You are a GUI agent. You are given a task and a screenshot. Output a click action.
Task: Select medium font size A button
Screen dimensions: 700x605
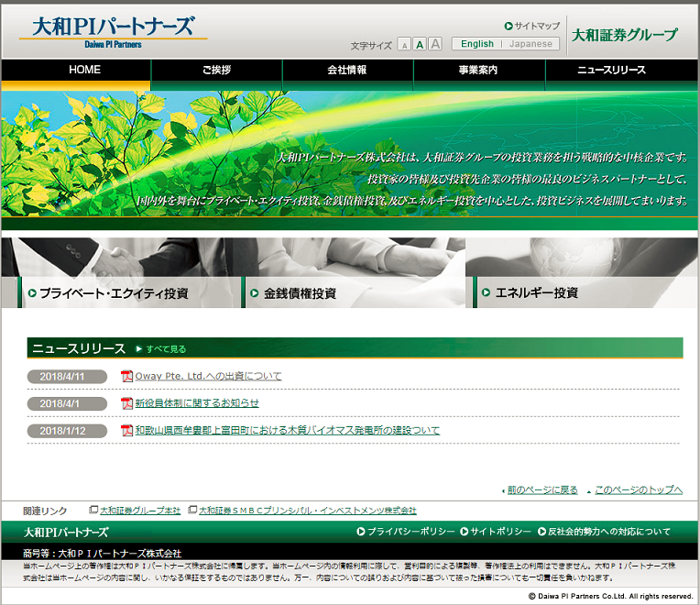[x=420, y=44]
